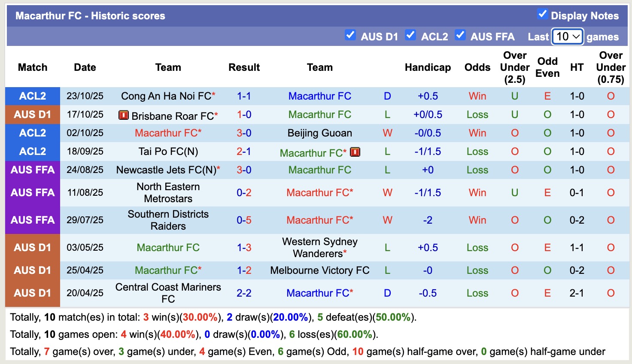Screen dimensions: 632x364
Task: Uncheck the AUS FFA filter
Action: [x=460, y=36]
